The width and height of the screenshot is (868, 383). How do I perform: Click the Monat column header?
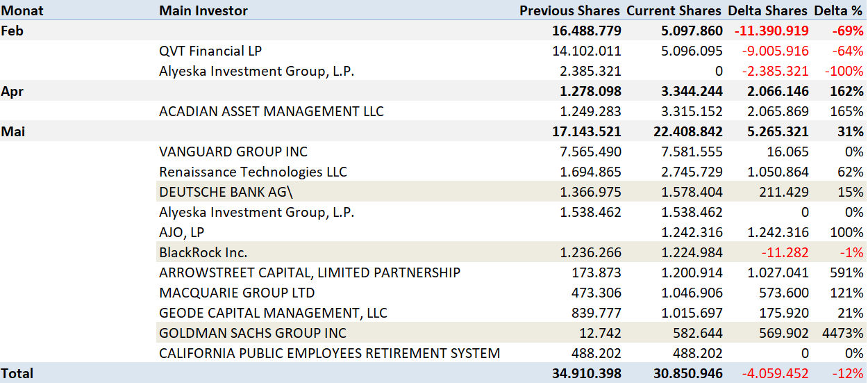(22, 10)
